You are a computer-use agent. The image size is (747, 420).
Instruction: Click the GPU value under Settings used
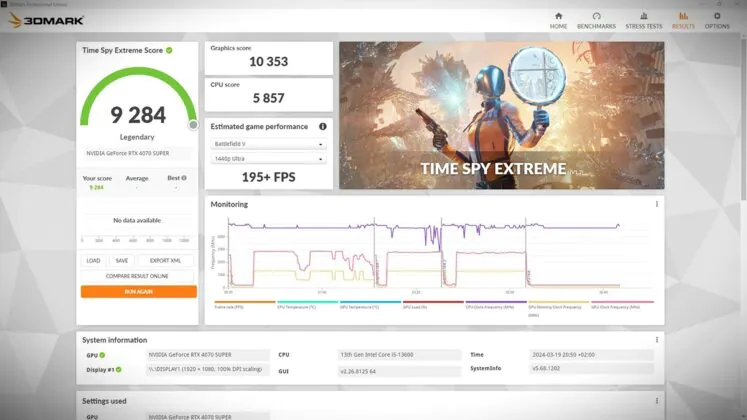pyautogui.click(x=207, y=417)
